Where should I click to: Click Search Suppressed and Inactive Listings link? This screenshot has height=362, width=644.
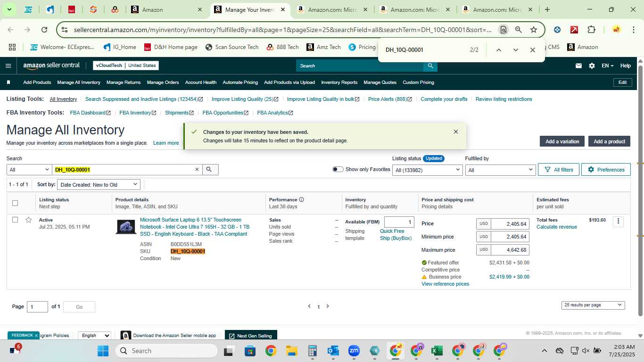(144, 99)
